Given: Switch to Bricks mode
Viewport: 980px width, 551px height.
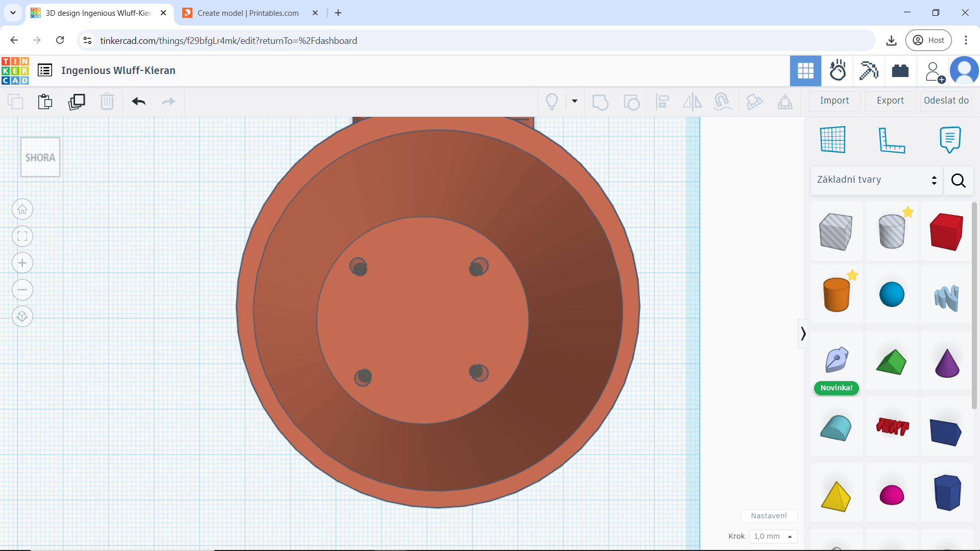Looking at the screenshot, I should tap(900, 70).
